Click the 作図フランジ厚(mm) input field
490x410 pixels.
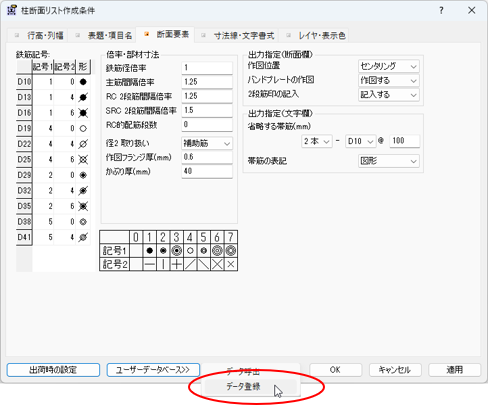pos(207,157)
